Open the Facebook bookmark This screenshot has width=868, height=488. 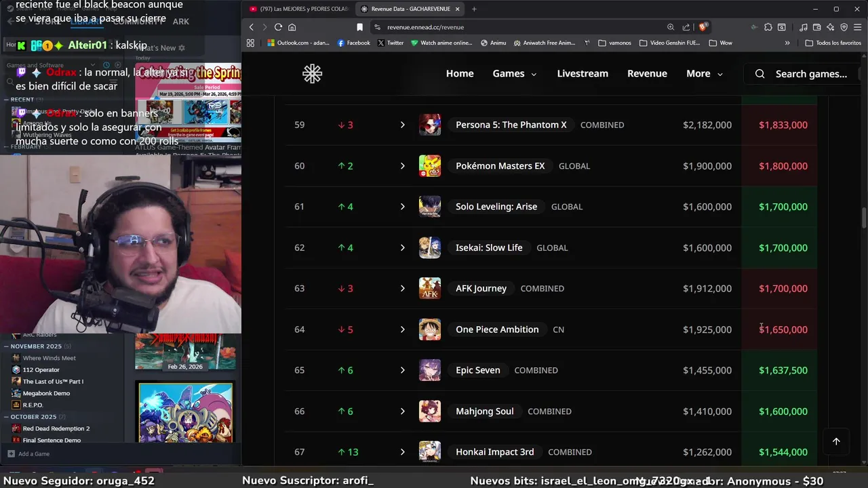pyautogui.click(x=354, y=43)
